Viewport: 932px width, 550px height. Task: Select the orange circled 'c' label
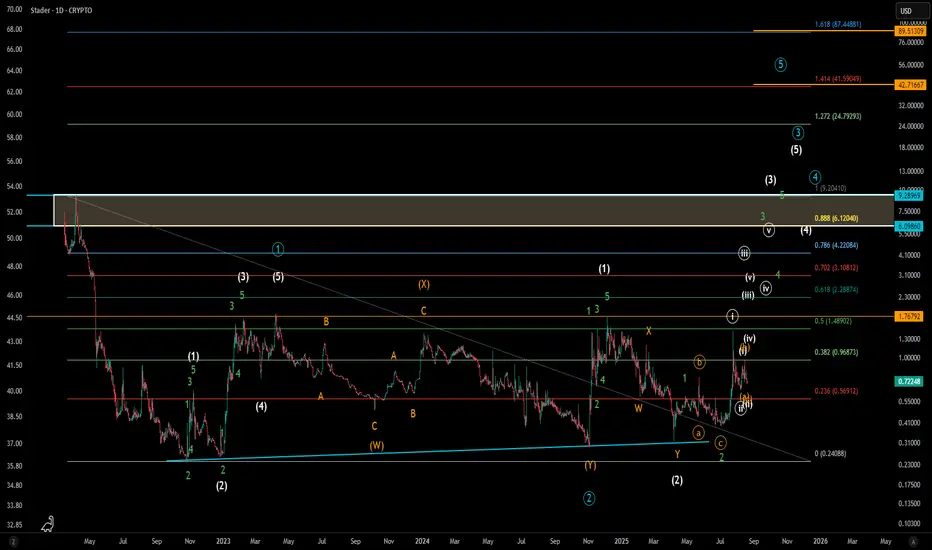tap(720, 442)
